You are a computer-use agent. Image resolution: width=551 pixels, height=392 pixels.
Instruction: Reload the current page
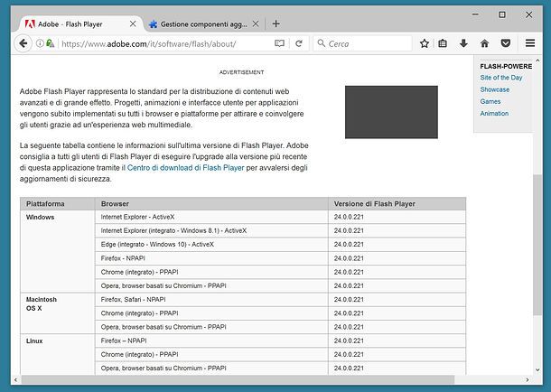click(298, 42)
